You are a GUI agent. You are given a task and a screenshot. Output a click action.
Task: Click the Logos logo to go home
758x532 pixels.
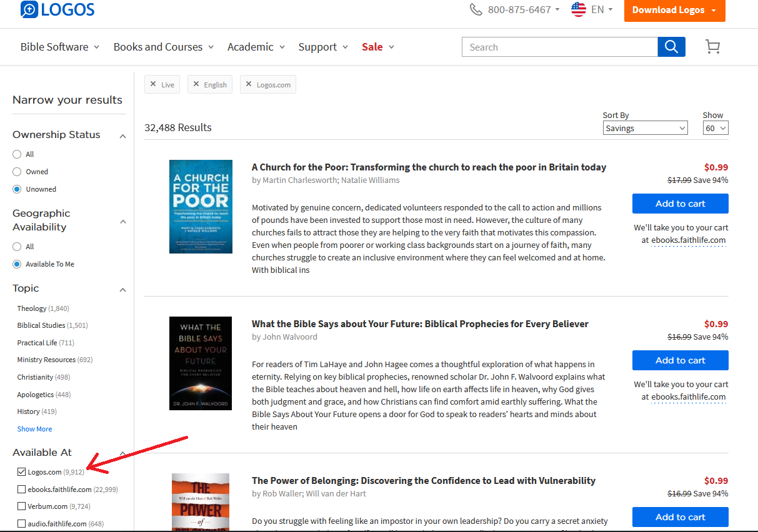point(57,9)
